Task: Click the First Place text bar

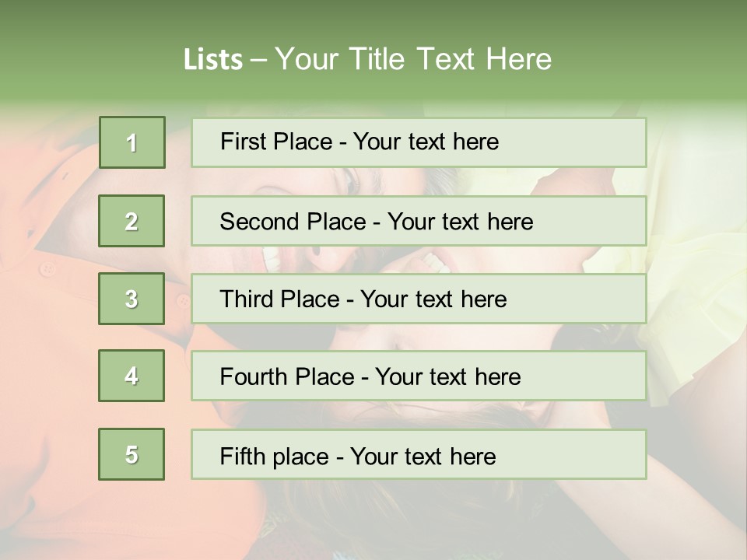Action: coord(419,142)
